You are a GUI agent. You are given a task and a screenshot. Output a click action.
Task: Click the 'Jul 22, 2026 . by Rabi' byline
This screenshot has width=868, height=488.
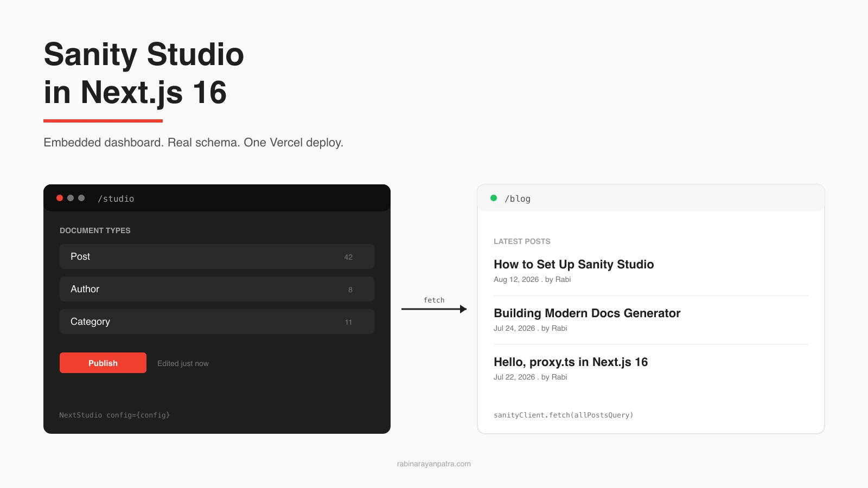[x=530, y=377]
